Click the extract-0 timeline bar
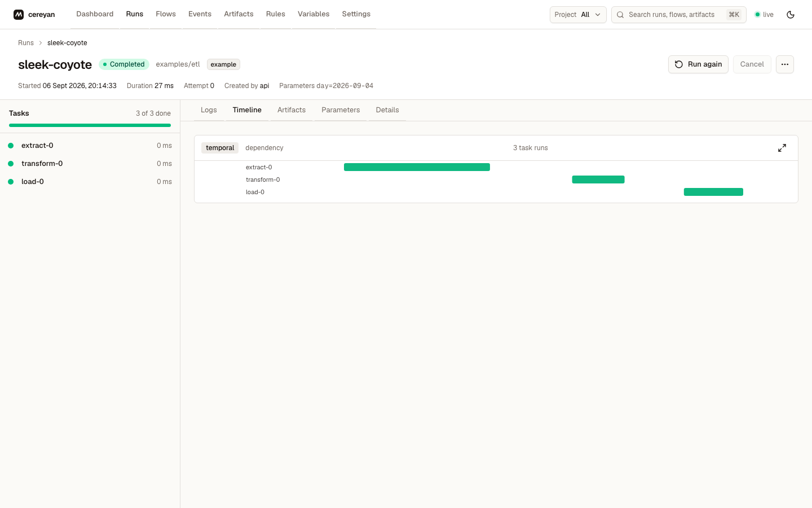812x508 pixels. tap(417, 167)
